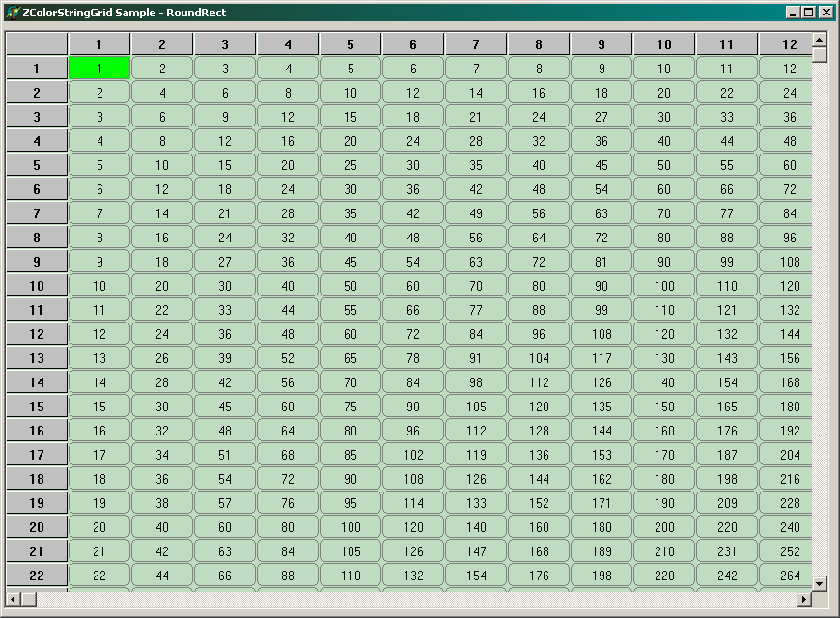Click the horizontal scrollbar right arrow
The width and height of the screenshot is (840, 618).
coord(804,600)
